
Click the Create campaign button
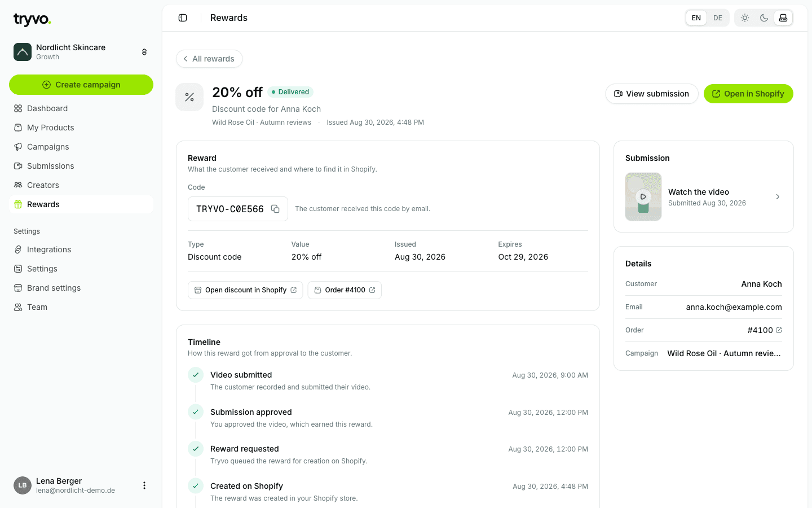tap(81, 85)
